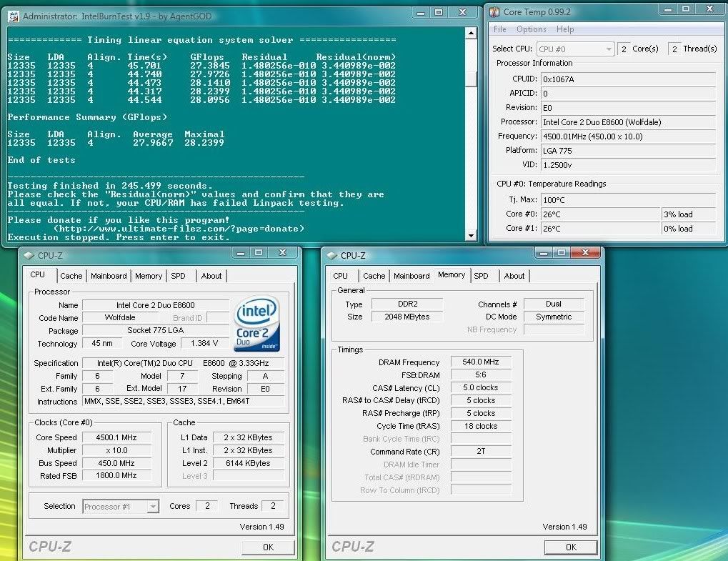Switch to Cache tab in left CPU-Z

coord(71,276)
